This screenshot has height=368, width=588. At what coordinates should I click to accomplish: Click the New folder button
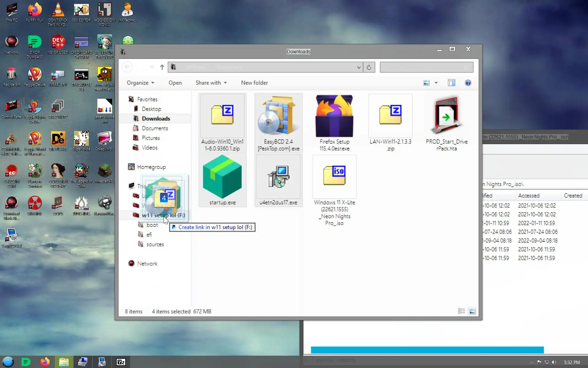coord(254,83)
